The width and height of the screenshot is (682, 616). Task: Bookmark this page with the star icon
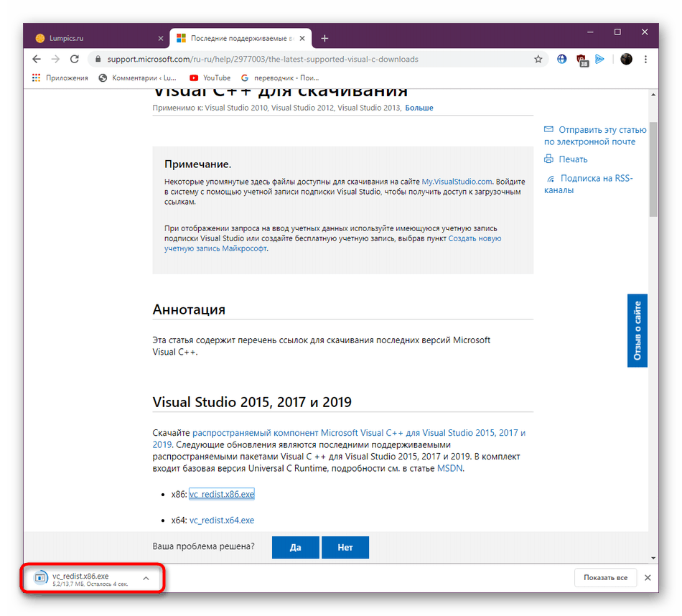538,59
